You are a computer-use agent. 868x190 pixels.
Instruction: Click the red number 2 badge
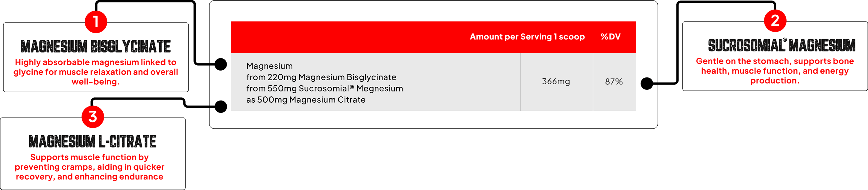point(775,21)
